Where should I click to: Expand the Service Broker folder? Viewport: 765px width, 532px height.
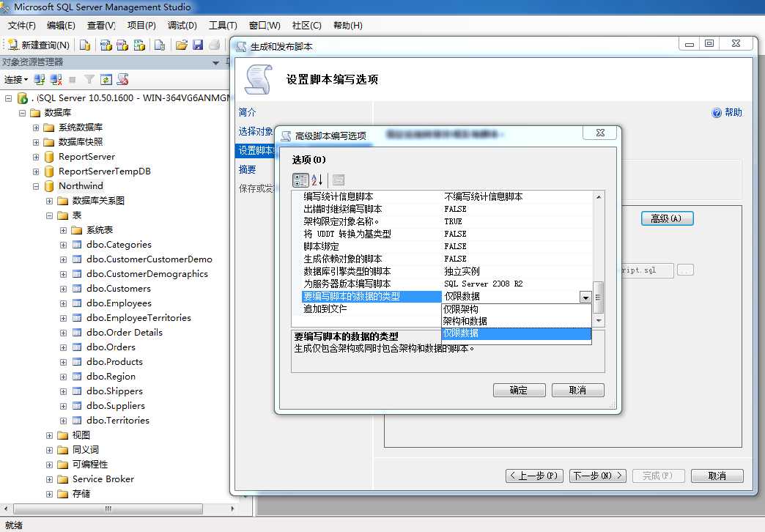coord(49,480)
